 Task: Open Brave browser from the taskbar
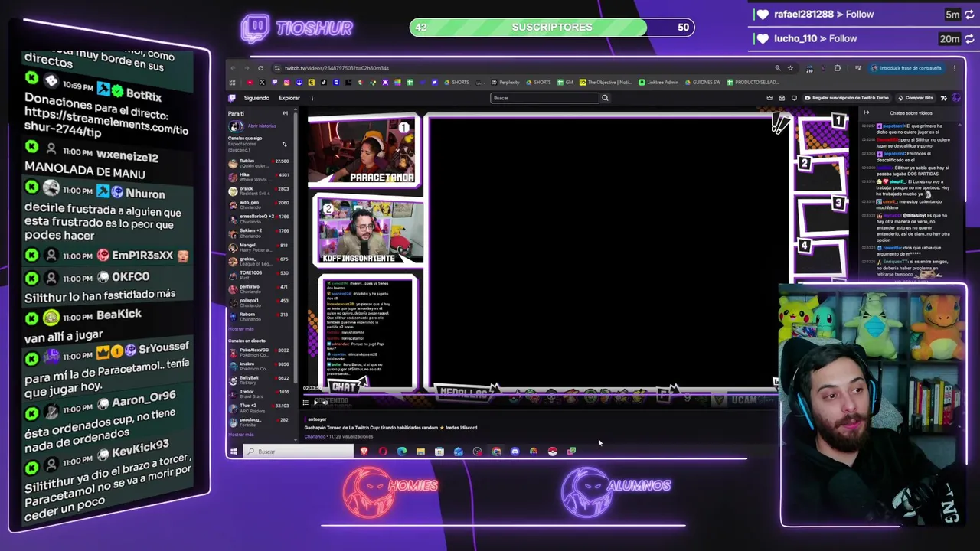(364, 452)
